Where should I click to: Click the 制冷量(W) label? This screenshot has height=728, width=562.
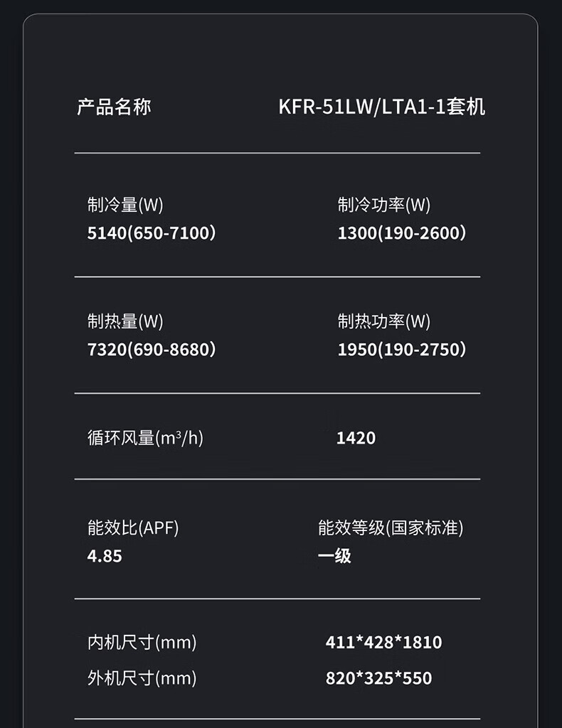pyautogui.click(x=125, y=205)
